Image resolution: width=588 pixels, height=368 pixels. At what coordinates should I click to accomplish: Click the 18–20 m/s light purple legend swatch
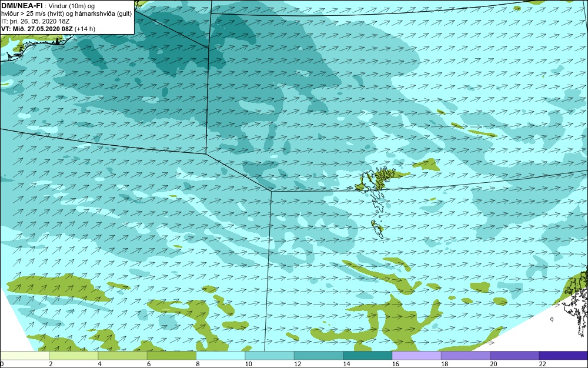pos(465,356)
